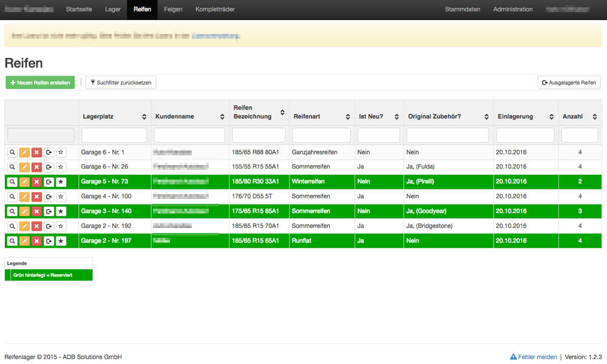
Task: Sort by Anzahl column sort arrows
Action: click(x=594, y=116)
